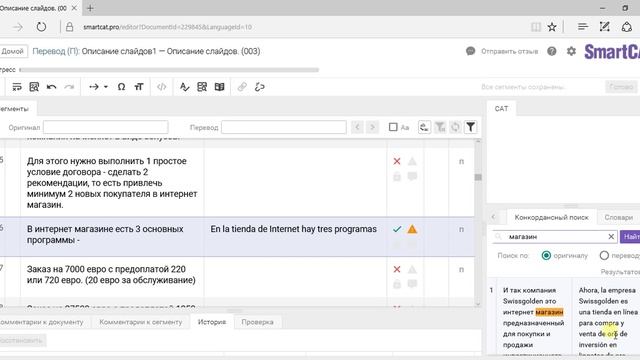Click the Готово button
This screenshot has height=360, width=640.
coord(621,87)
